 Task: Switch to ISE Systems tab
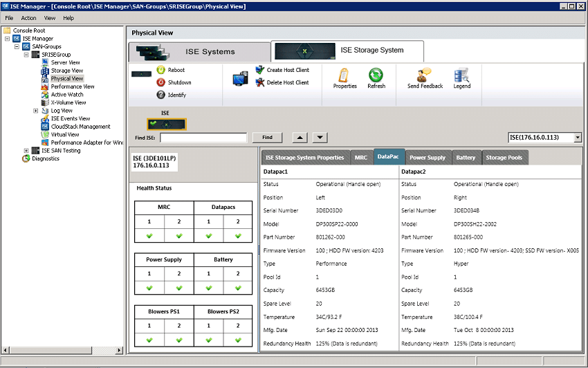point(199,52)
